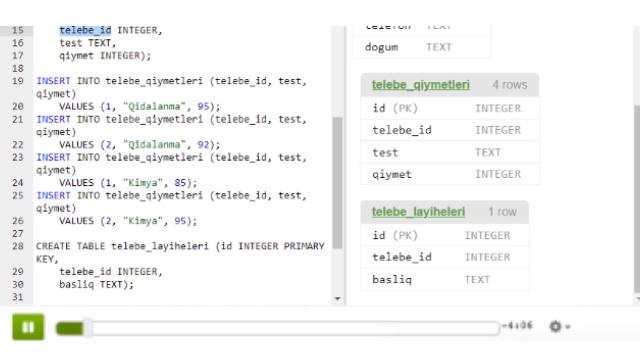This screenshot has width=640, height=360.
Task: Open the telebe_layiheleri table link
Action: [418, 212]
